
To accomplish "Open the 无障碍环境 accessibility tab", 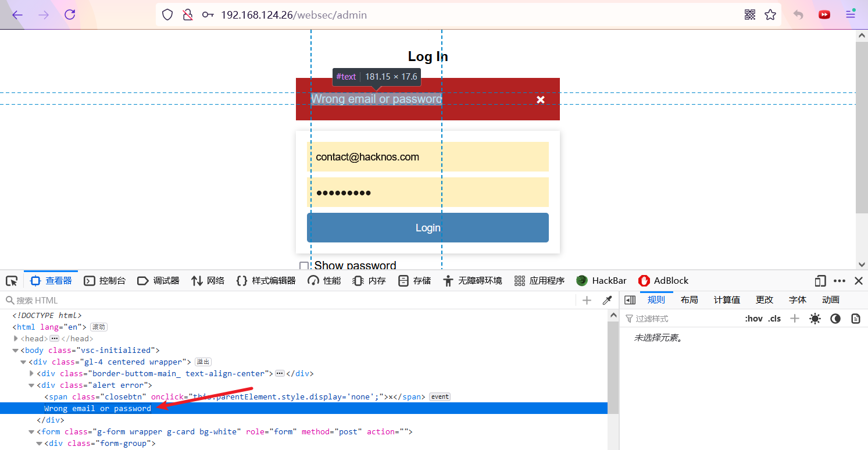I will [x=471, y=281].
